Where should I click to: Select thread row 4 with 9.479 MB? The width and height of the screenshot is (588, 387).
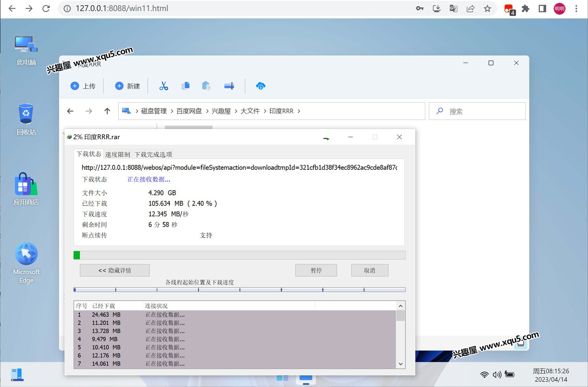[x=235, y=339]
